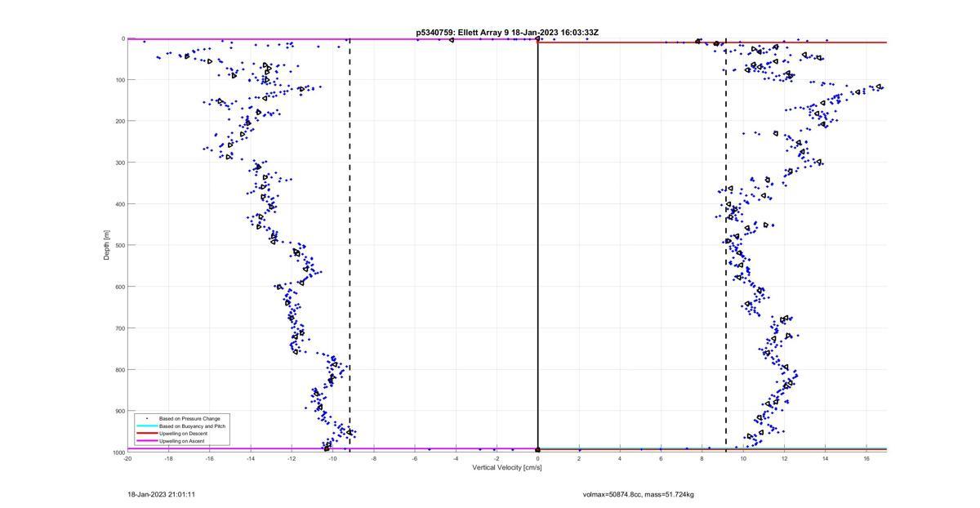Select the solid black vertical line at zero velocity
Image resolution: width=980 pixels, height=508 pixels.
pos(538,245)
